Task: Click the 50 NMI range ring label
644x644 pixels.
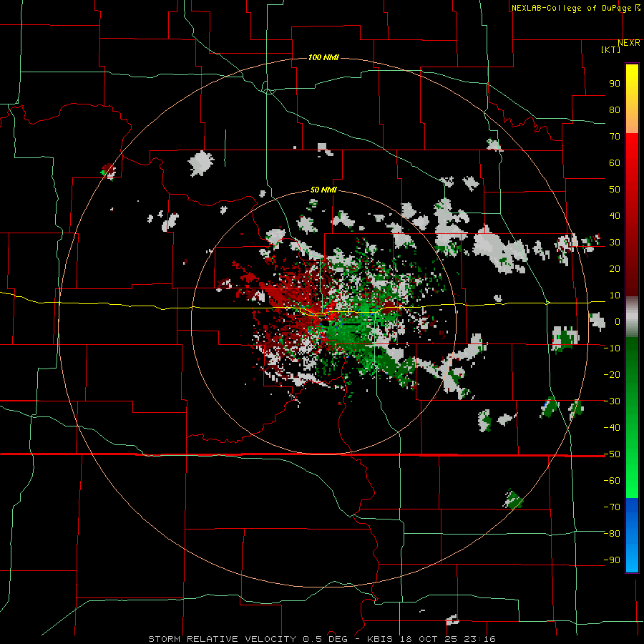Action: [x=323, y=190]
